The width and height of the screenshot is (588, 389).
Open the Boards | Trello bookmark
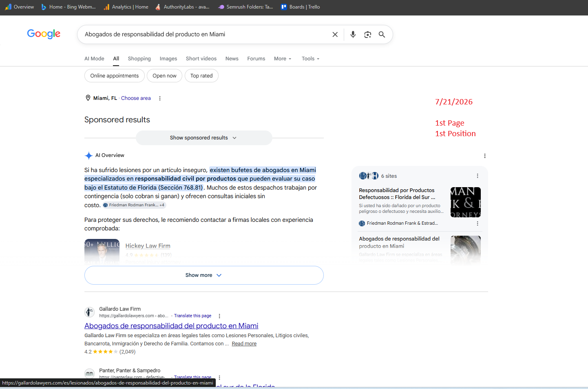point(301,7)
